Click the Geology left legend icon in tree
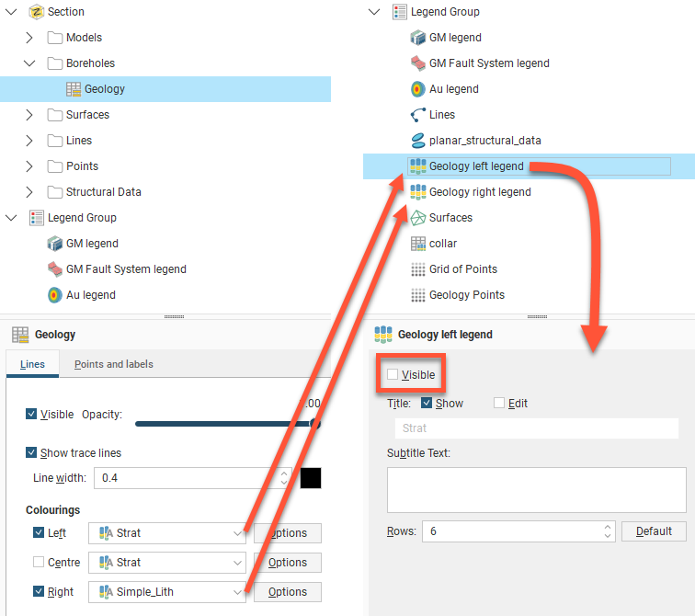 click(x=418, y=166)
